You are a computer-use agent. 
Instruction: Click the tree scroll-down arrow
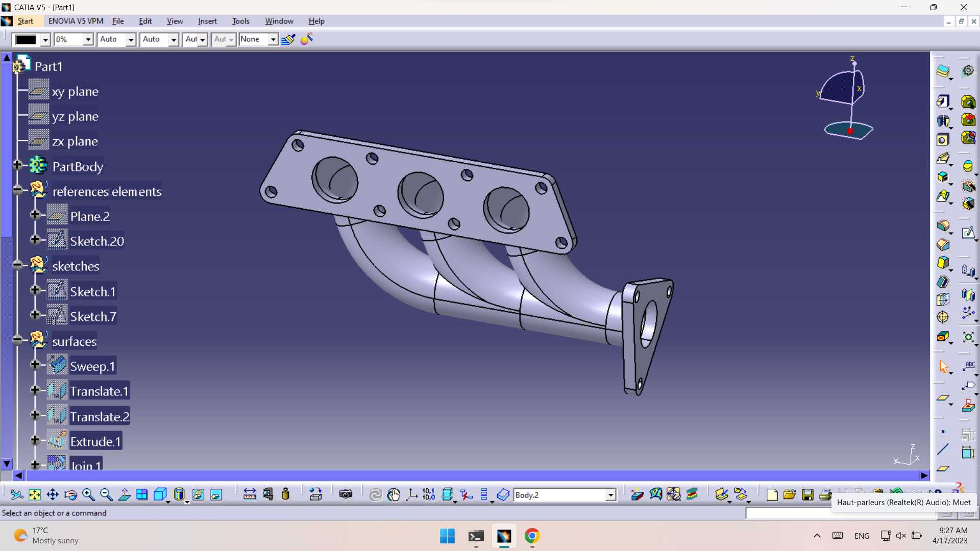click(7, 464)
